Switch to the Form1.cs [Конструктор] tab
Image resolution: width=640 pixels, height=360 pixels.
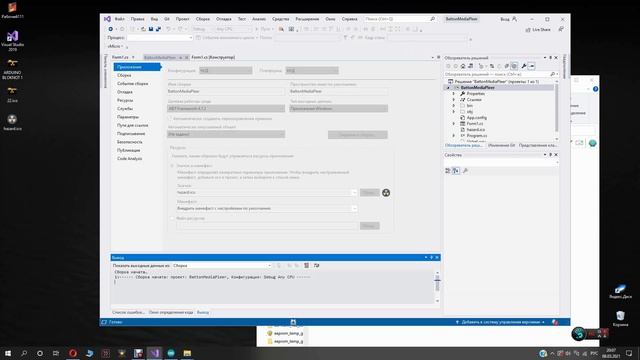point(213,57)
